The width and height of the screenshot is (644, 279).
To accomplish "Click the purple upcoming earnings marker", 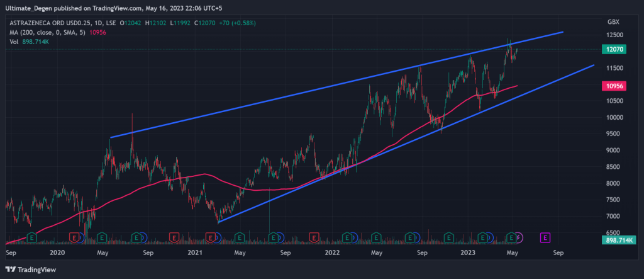I will [x=545, y=237].
